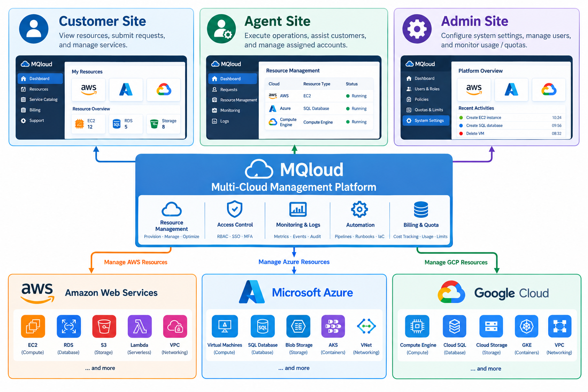Viewport: 588px width, 392px height.
Task: Click the central MQloud cloud logo
Action: click(259, 169)
